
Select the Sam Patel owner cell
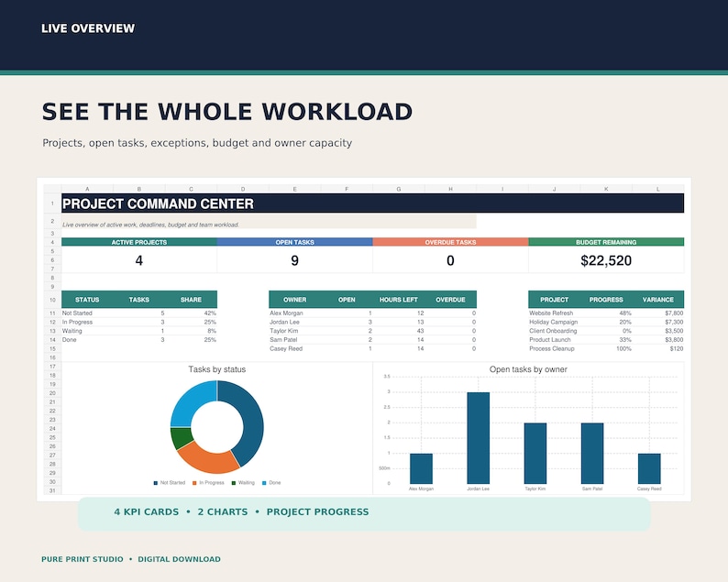coord(295,340)
